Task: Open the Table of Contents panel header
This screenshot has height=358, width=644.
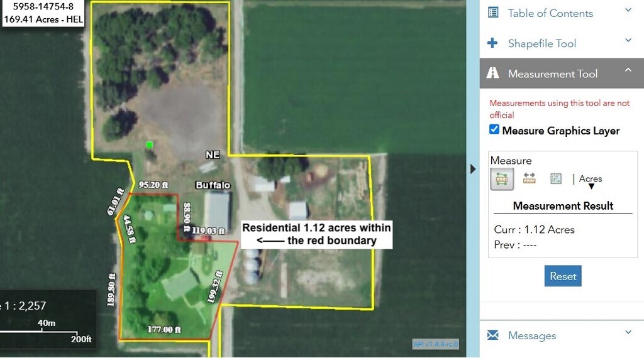Action: pyautogui.click(x=562, y=13)
